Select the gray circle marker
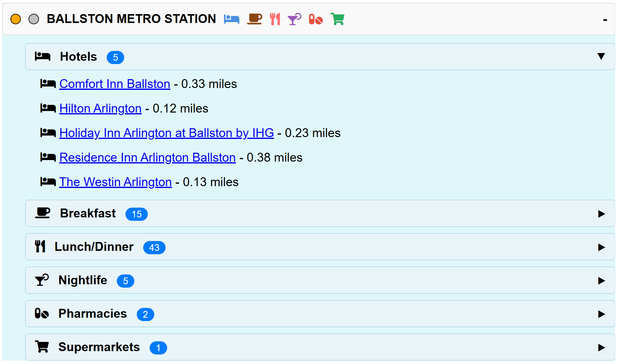The image size is (617, 364). click(34, 19)
